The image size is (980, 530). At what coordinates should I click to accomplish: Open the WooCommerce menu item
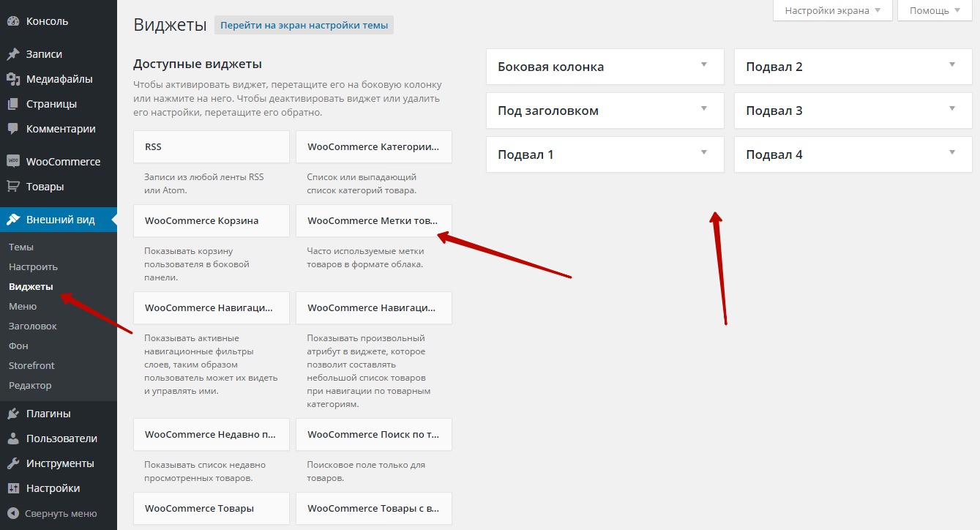click(x=59, y=162)
